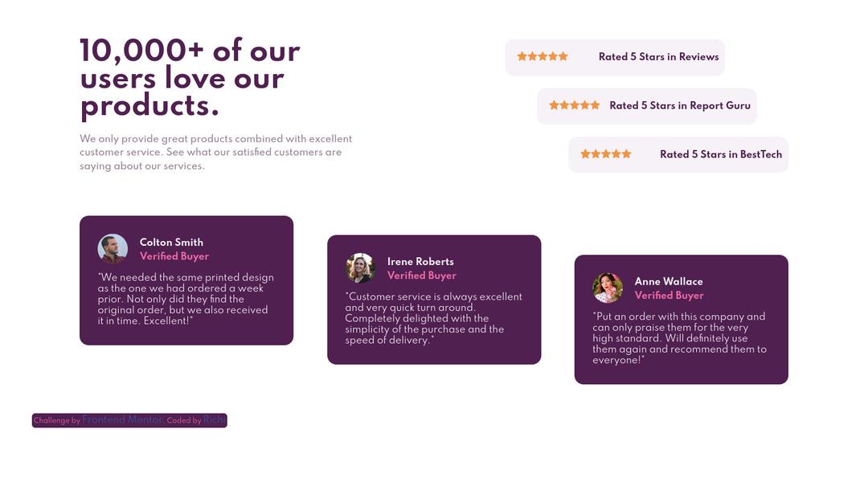The image size is (868, 482).
Task: Click Irene Roberts' avatar photo
Action: 360,268
